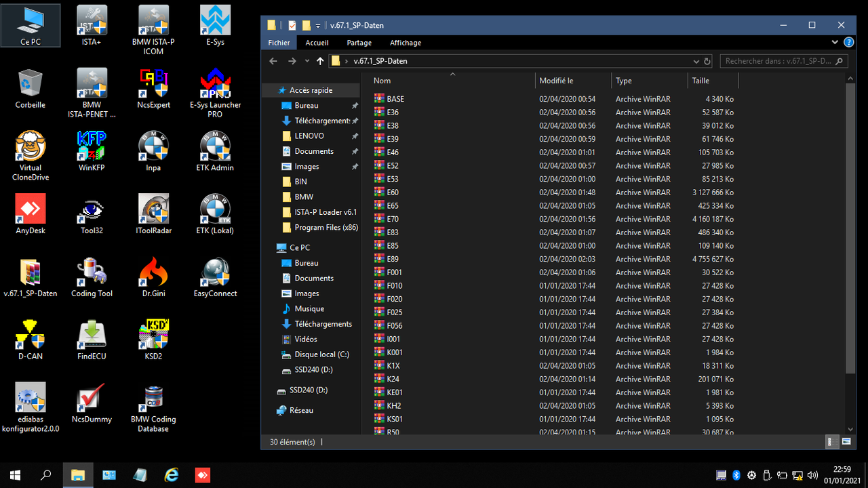Launch NcsDummy desktop shortcut
The height and width of the screenshot is (488, 868).
coord(92,403)
